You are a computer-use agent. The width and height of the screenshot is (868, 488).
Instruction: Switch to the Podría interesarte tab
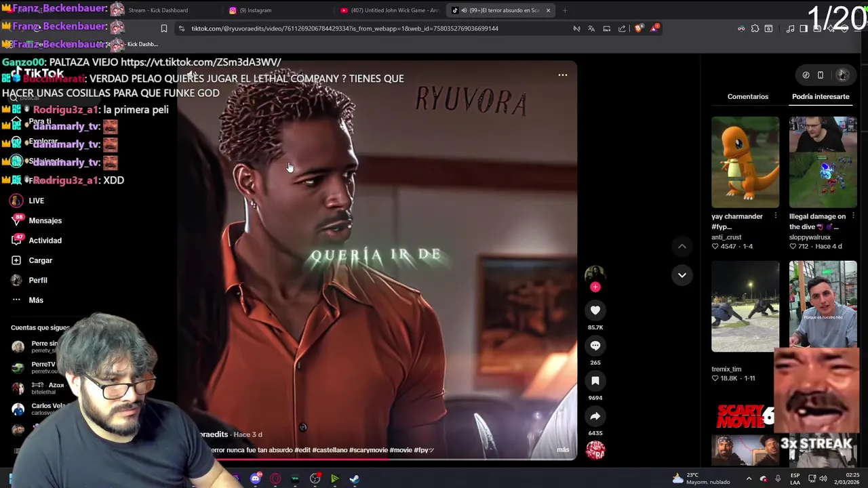(x=821, y=96)
